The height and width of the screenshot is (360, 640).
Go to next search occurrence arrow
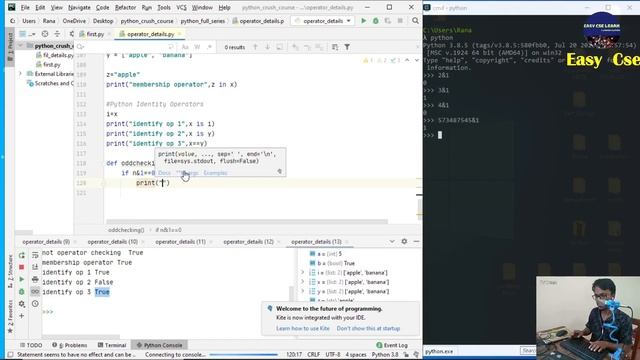point(267,47)
